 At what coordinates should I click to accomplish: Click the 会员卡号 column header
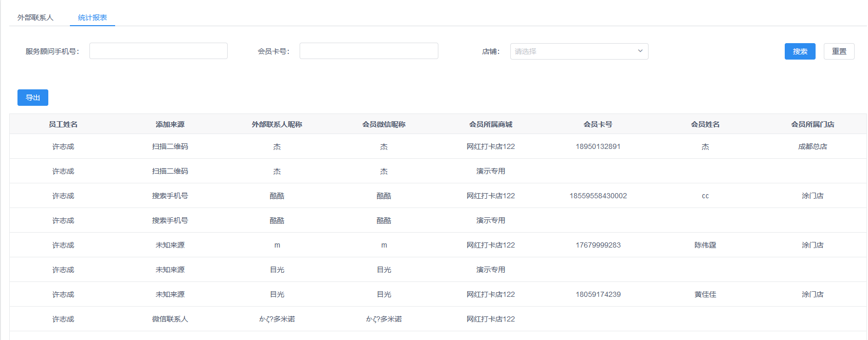[598, 124]
